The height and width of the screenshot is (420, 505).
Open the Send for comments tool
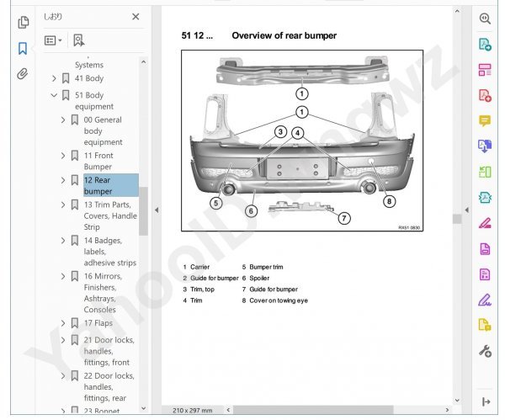click(485, 325)
